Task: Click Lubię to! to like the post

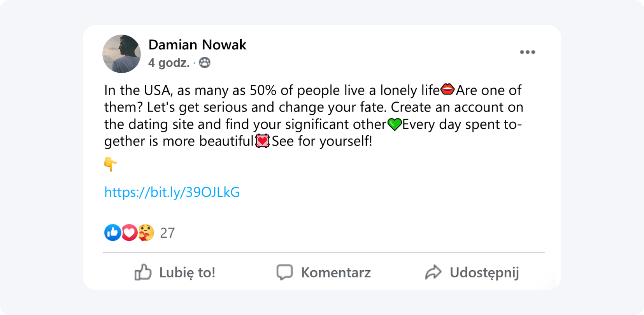Action: 186,272
